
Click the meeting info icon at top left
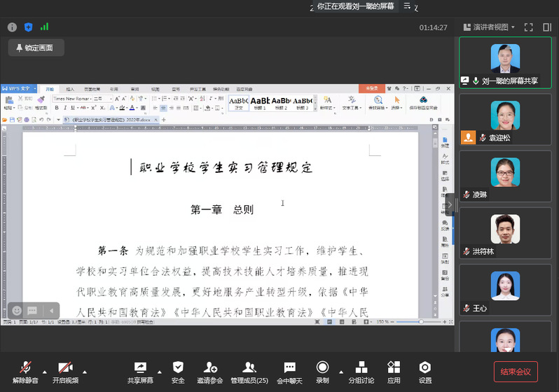[x=12, y=27]
